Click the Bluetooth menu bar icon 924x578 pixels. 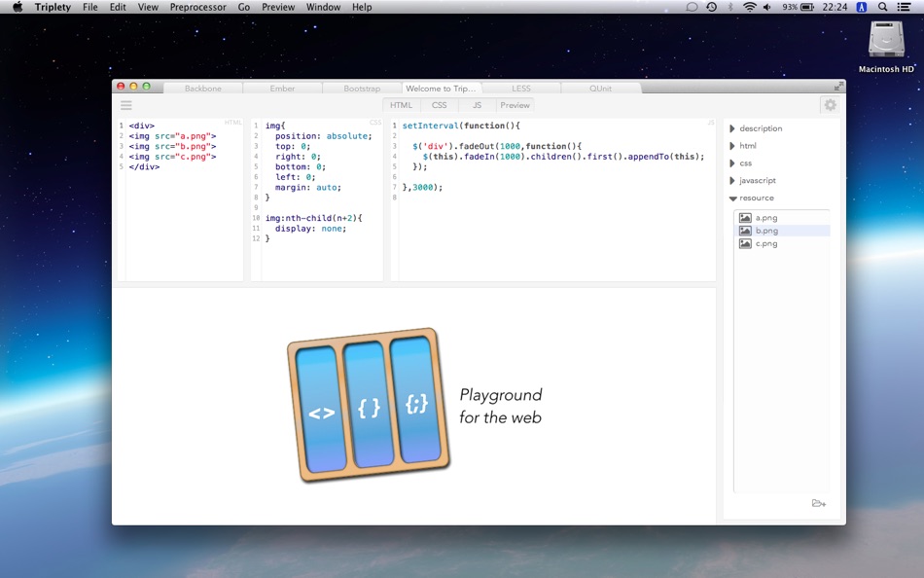pos(730,7)
